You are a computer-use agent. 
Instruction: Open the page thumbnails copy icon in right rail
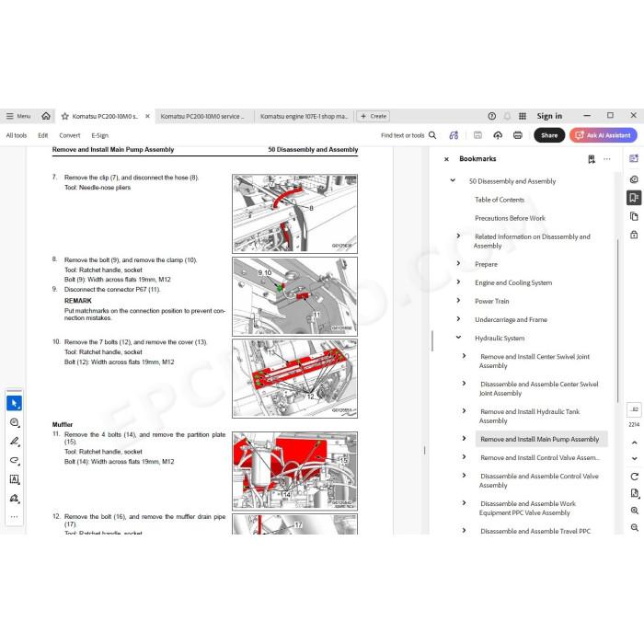(634, 216)
